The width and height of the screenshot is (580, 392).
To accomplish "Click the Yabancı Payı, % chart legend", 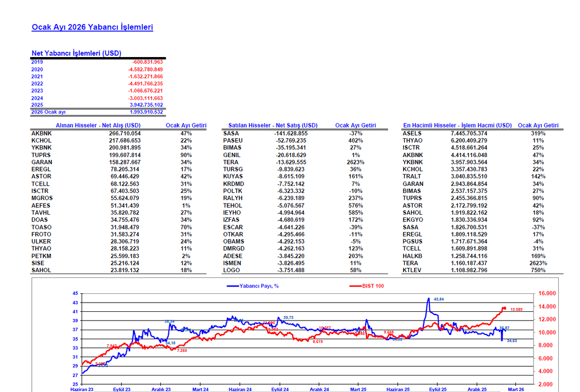I will coord(253,286).
